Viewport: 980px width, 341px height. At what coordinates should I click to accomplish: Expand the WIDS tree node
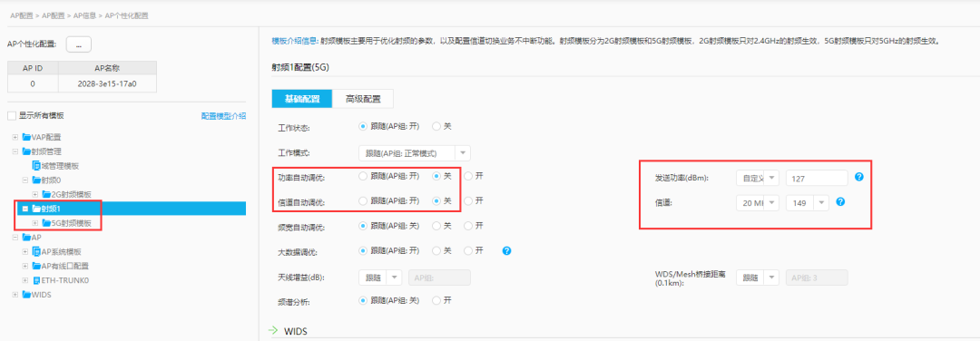tap(15, 295)
